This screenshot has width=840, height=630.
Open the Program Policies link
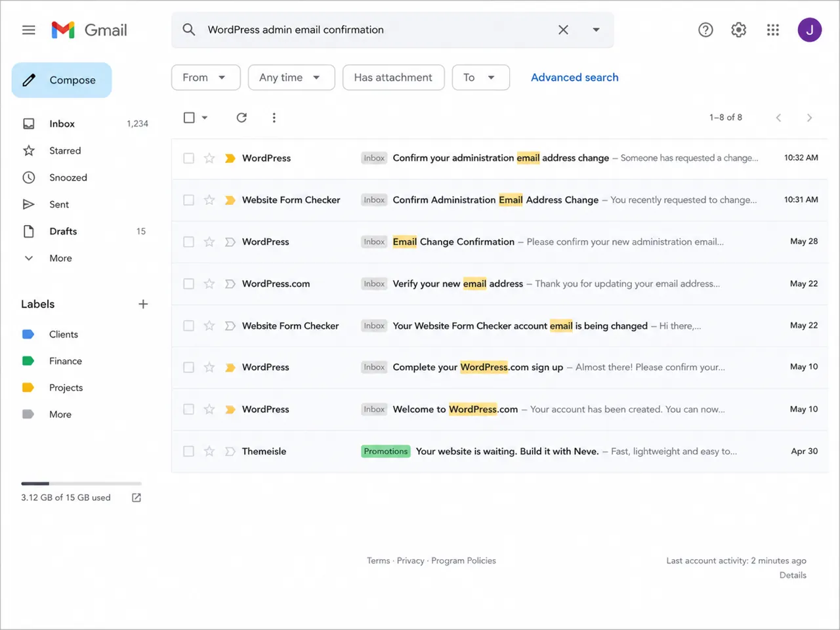463,560
